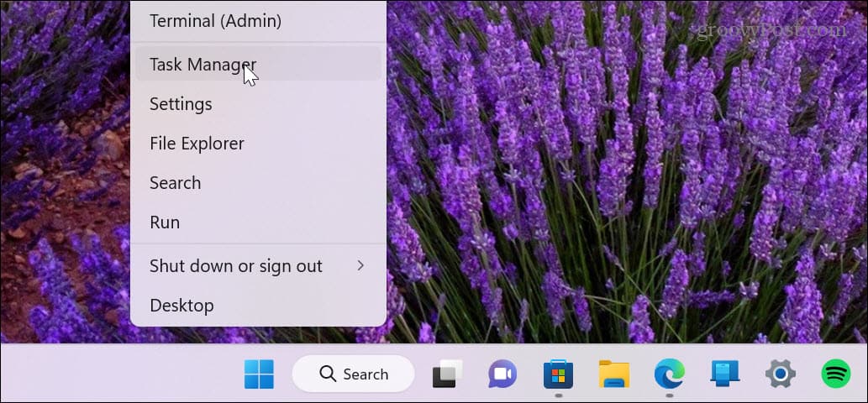Click the Search entry in context menu
This screenshot has width=868, height=403.
(258, 183)
